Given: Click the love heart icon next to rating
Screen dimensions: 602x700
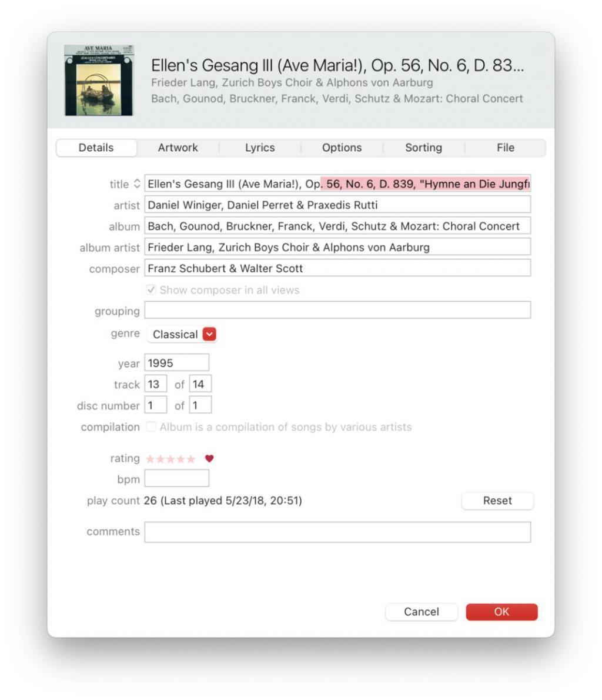Looking at the screenshot, I should point(210,458).
